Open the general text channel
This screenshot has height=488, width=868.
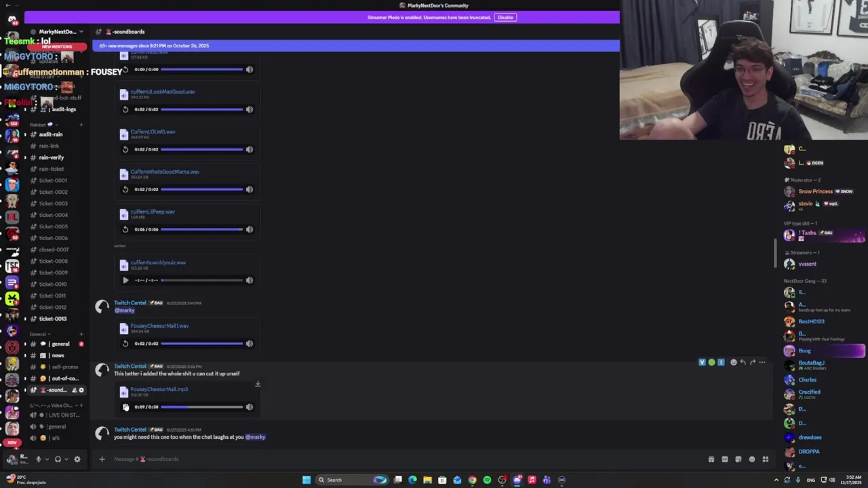click(x=56, y=344)
